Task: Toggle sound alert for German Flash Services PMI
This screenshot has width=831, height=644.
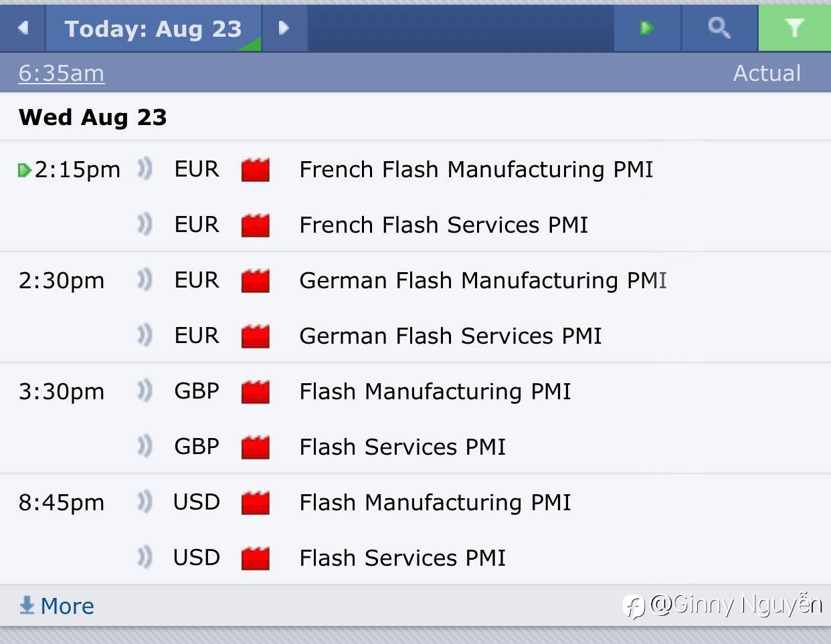Action: [145, 335]
